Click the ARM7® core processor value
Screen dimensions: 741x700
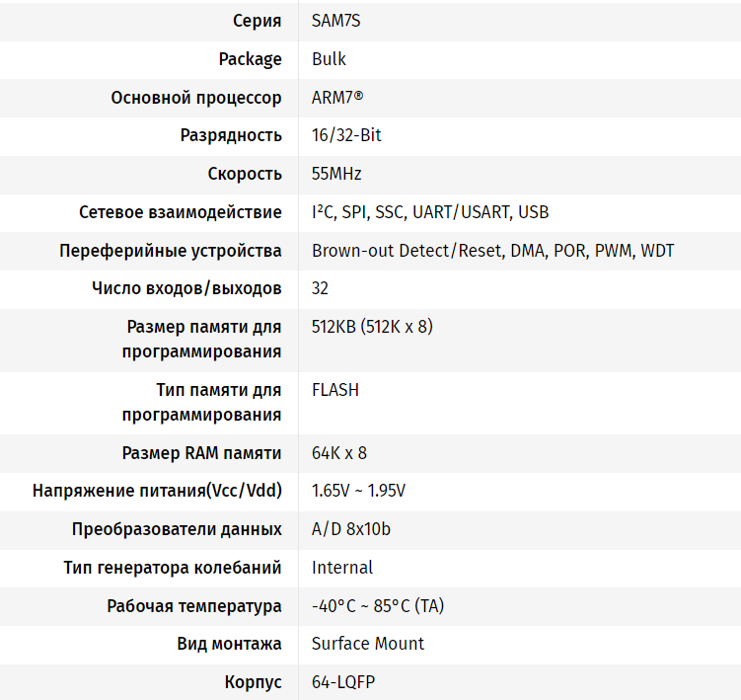click(337, 98)
